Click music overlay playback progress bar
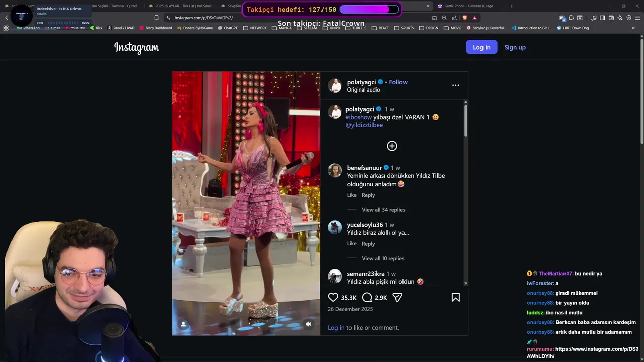The image size is (644, 362). point(63,23)
